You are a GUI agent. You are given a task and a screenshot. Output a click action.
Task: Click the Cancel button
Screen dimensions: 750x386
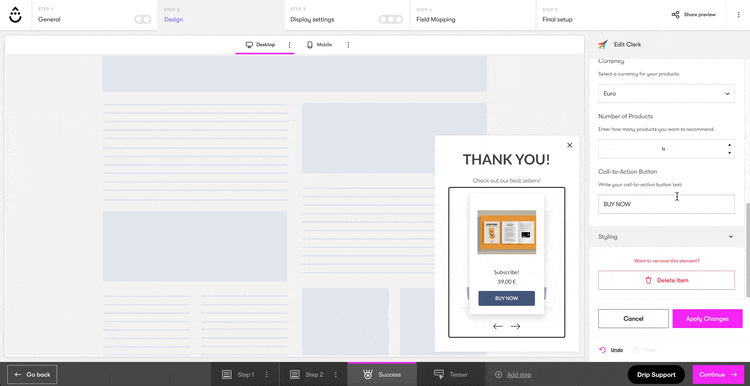[633, 319]
